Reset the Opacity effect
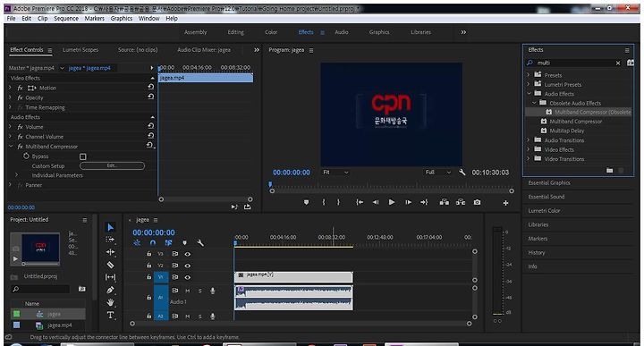Screen dimensions: 644x346 [151, 97]
